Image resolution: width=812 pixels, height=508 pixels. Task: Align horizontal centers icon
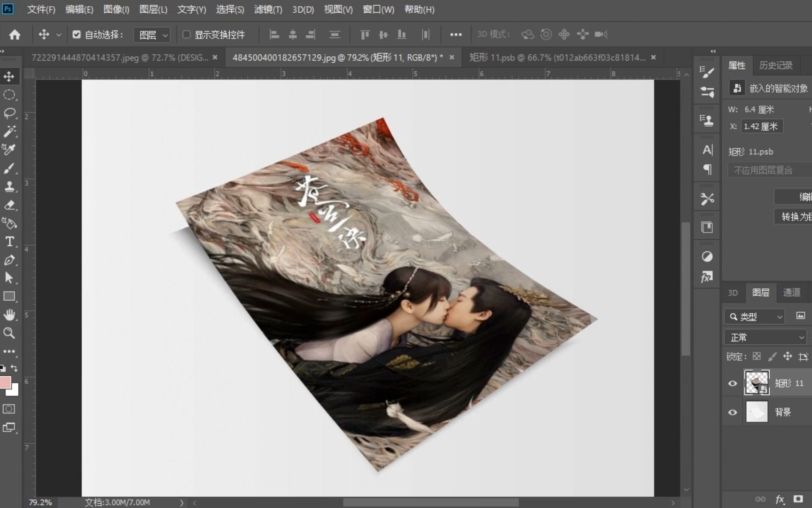point(293,34)
